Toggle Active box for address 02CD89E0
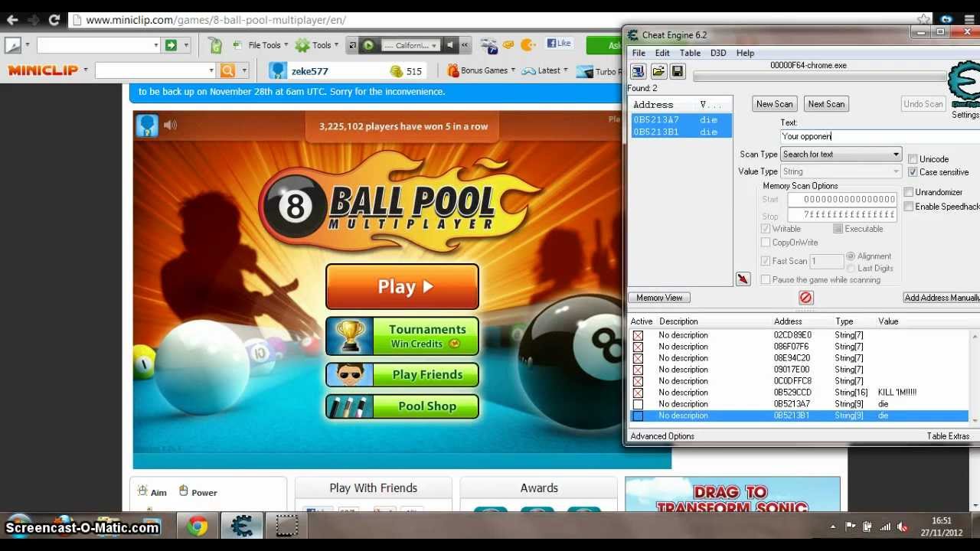This screenshot has width=980, height=551. [638, 335]
